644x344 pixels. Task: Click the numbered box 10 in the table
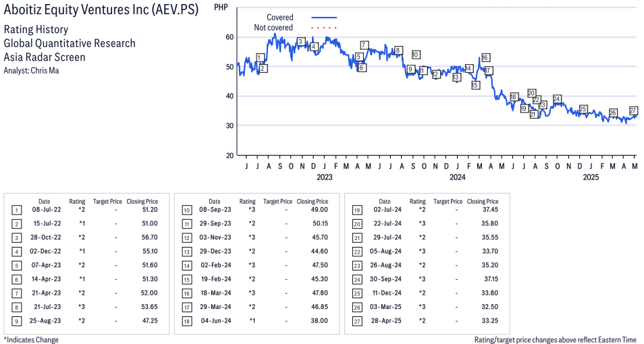[x=187, y=210]
